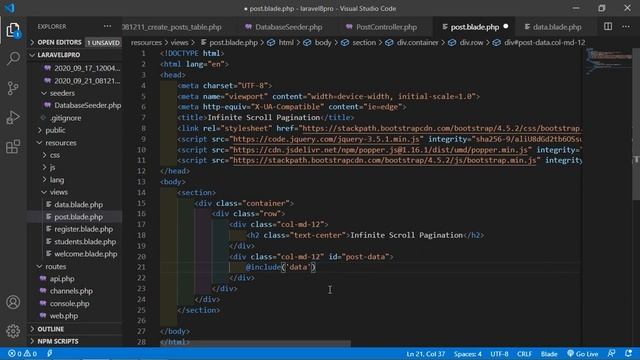Open the Accounts menu icon

coord(13,302)
